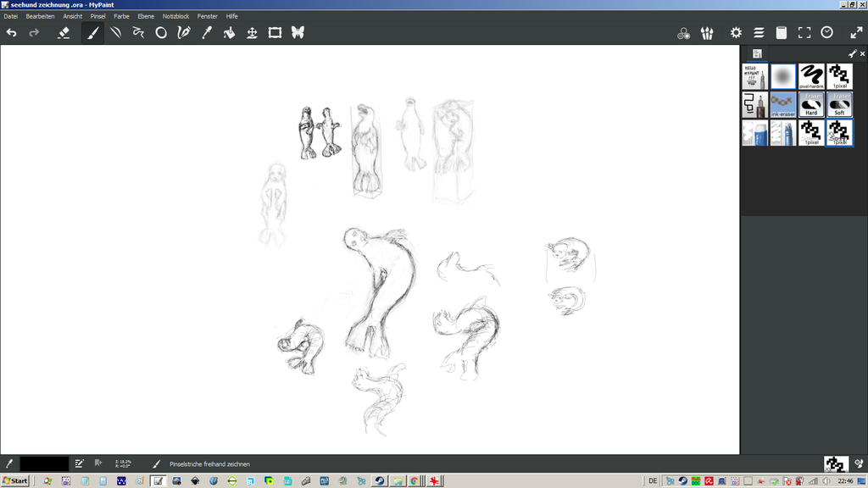Click the Windows Start button

pyautogui.click(x=15, y=480)
